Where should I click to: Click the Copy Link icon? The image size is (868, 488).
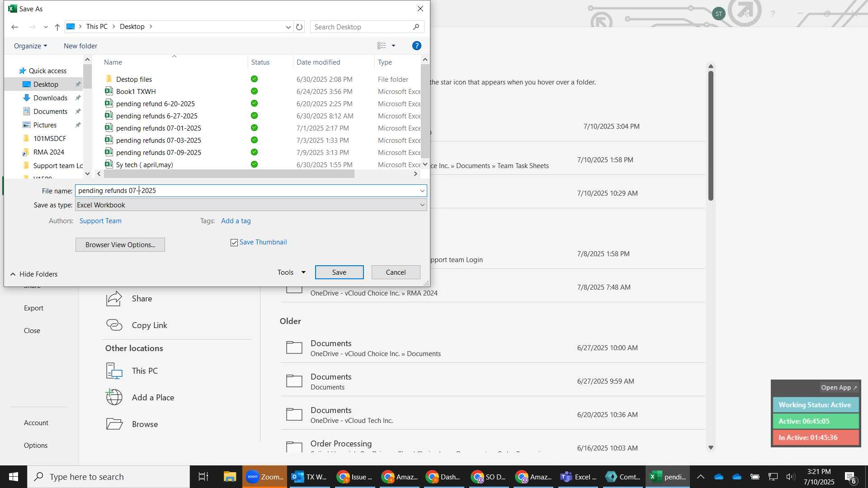(114, 325)
